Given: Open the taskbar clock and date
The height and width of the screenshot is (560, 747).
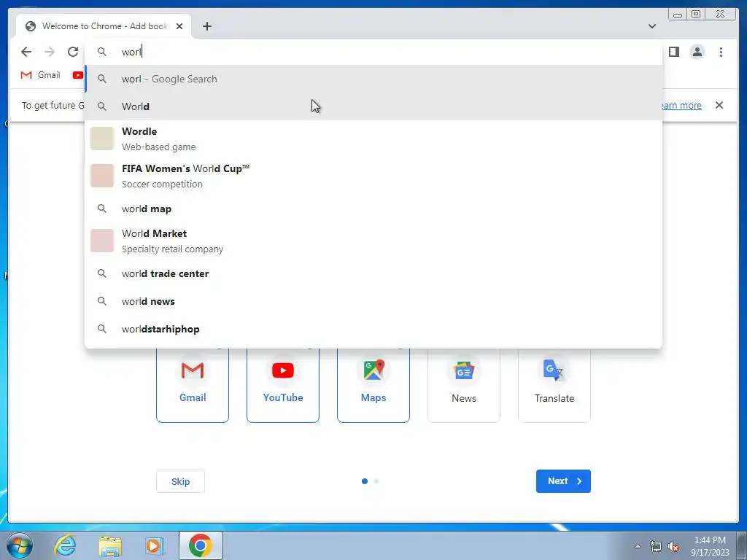Looking at the screenshot, I should [x=710, y=546].
